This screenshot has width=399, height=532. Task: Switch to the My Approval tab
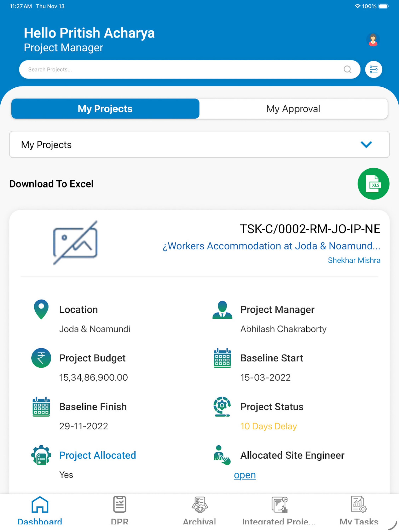[x=293, y=109]
